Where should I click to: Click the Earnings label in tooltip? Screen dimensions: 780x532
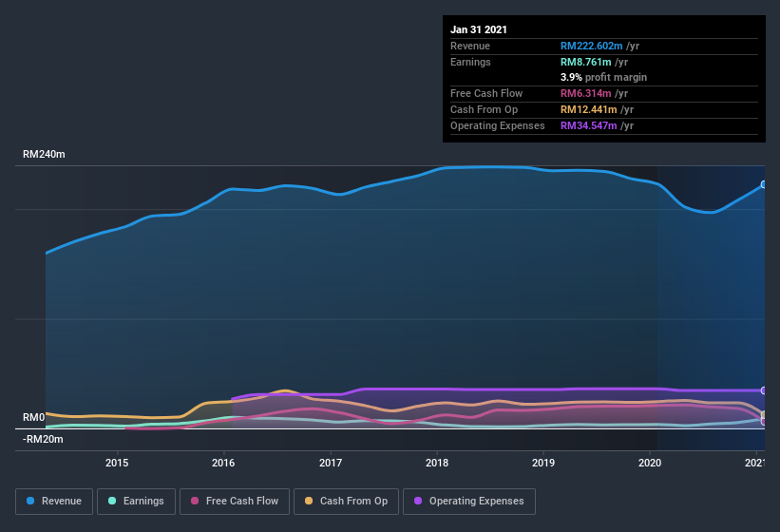470,62
